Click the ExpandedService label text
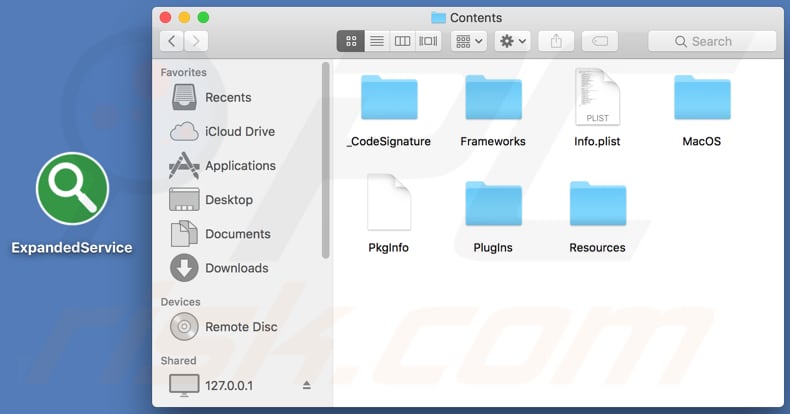The height and width of the screenshot is (414, 790). point(72,248)
